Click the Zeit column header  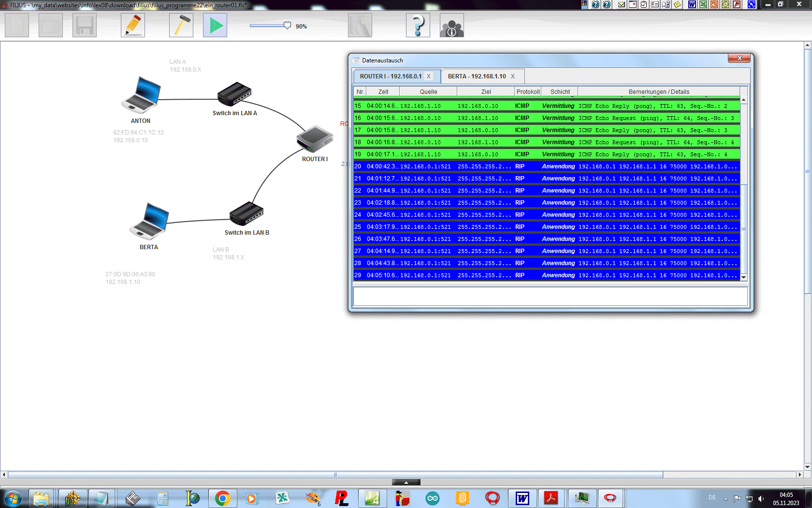click(x=383, y=92)
